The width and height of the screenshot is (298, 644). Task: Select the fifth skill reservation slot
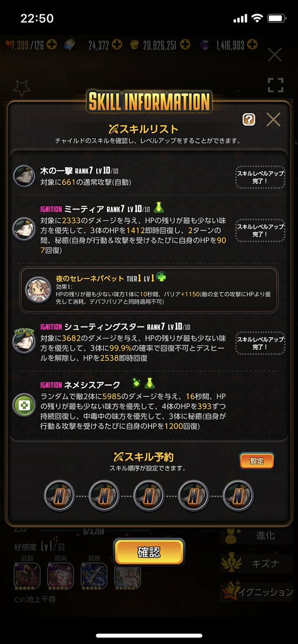coord(238,495)
